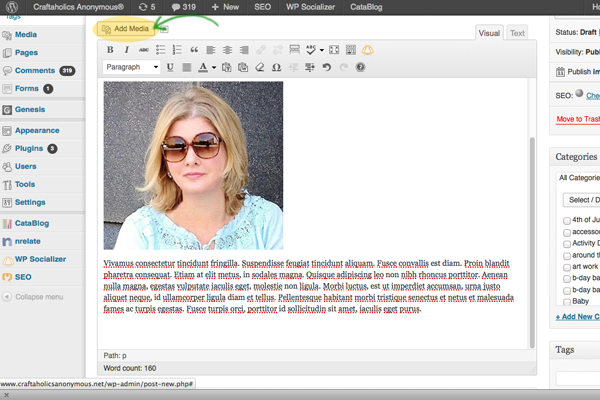Check the 'art work' category checkbox
The width and height of the screenshot is (600, 400).
567,267
